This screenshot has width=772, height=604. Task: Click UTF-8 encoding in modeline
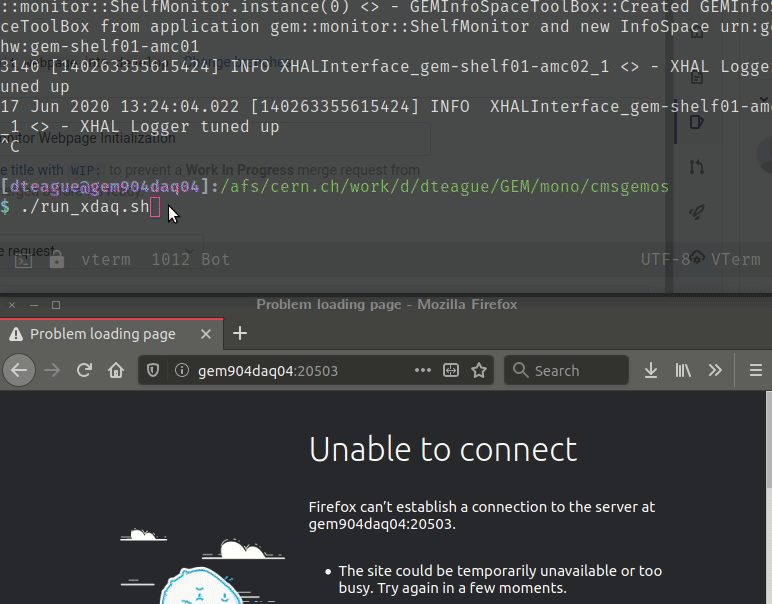(x=665, y=259)
